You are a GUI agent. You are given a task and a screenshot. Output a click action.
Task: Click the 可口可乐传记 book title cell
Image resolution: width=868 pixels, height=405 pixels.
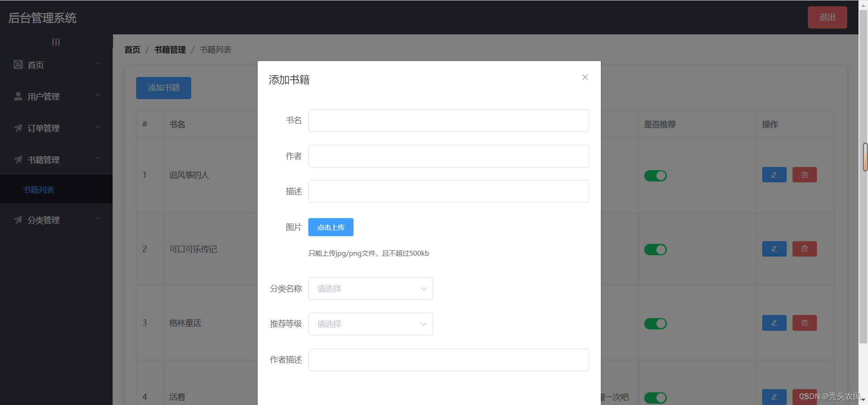pyautogui.click(x=193, y=249)
